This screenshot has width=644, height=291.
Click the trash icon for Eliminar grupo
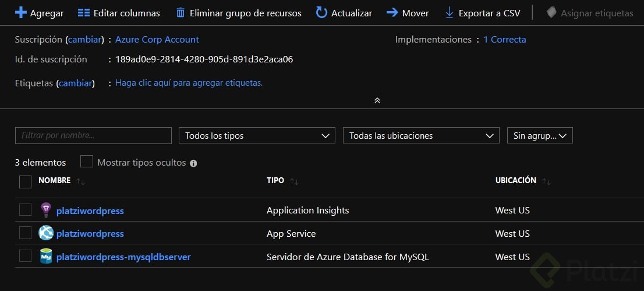point(181,12)
